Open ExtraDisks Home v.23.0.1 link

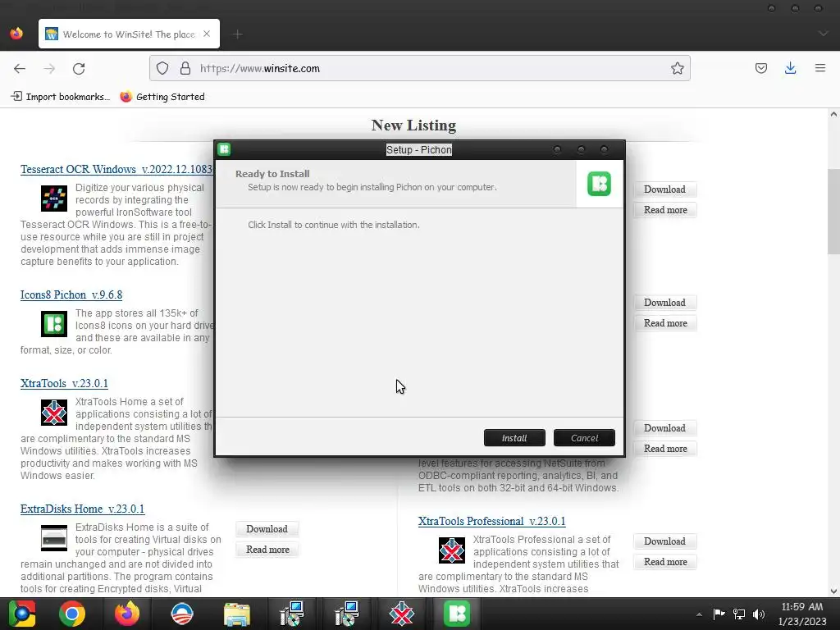(x=83, y=509)
